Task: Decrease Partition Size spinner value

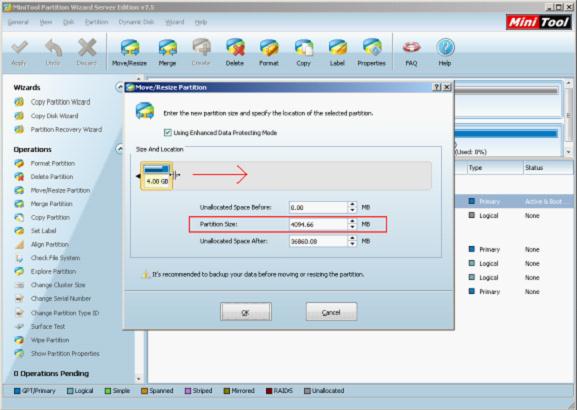Action: coord(353,227)
